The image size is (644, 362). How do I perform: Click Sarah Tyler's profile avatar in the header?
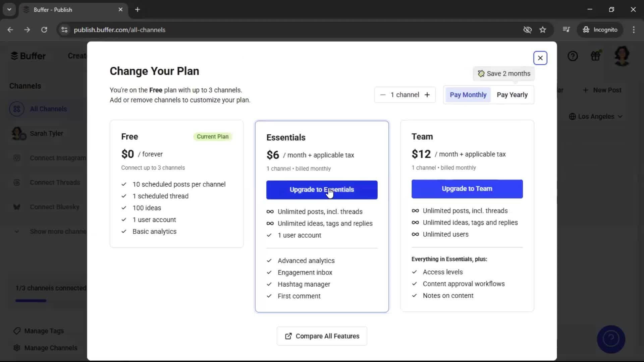(622, 56)
